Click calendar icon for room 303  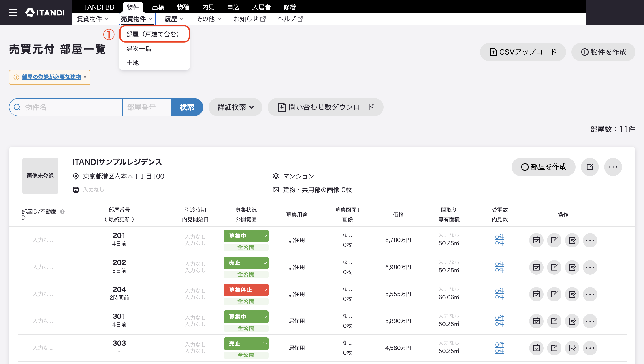(x=536, y=348)
